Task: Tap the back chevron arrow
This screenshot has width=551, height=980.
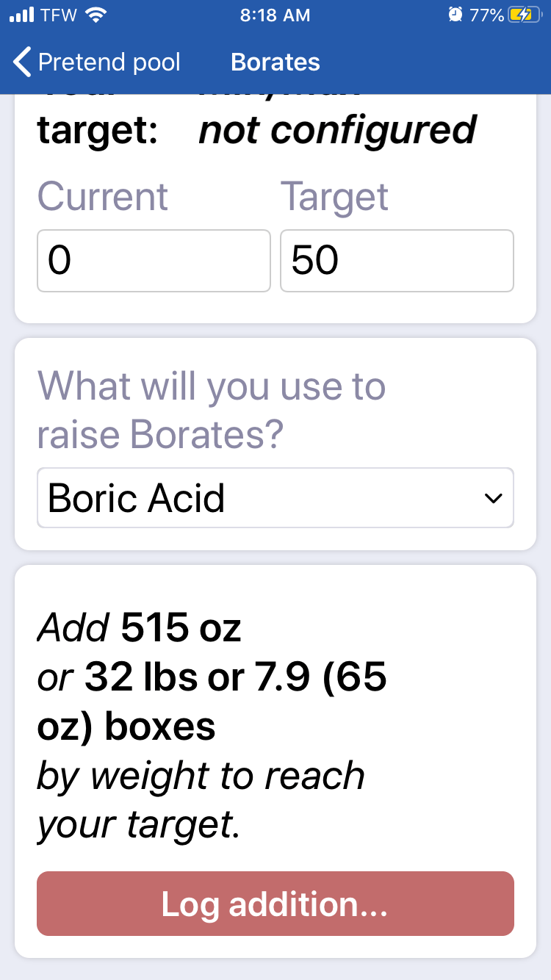Action: click(x=23, y=62)
